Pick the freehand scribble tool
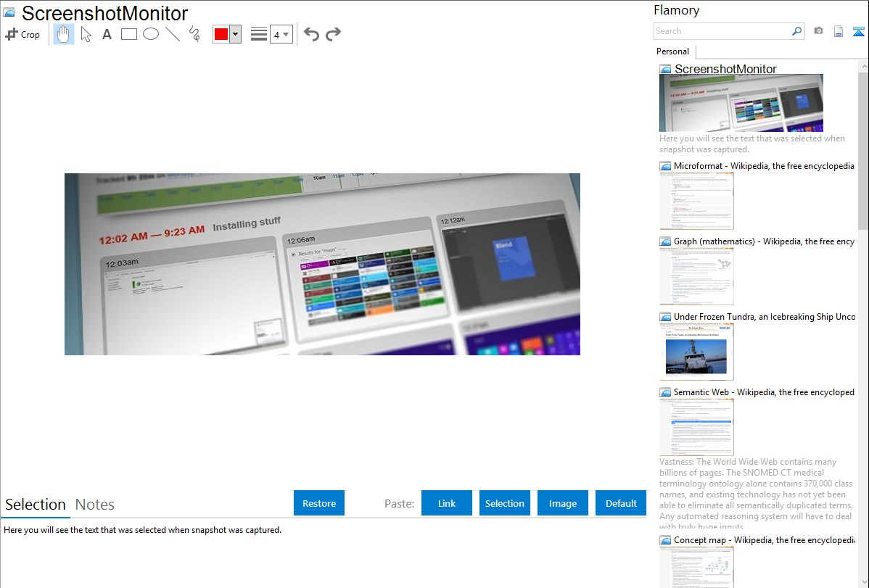869x588 pixels. [x=194, y=34]
